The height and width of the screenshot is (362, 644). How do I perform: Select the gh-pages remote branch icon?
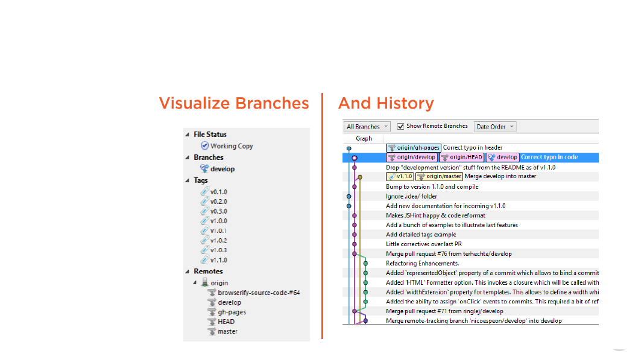click(x=212, y=312)
